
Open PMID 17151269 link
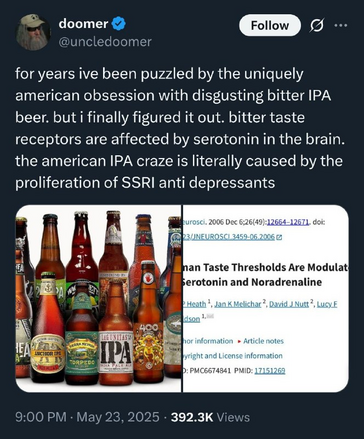pos(270,371)
